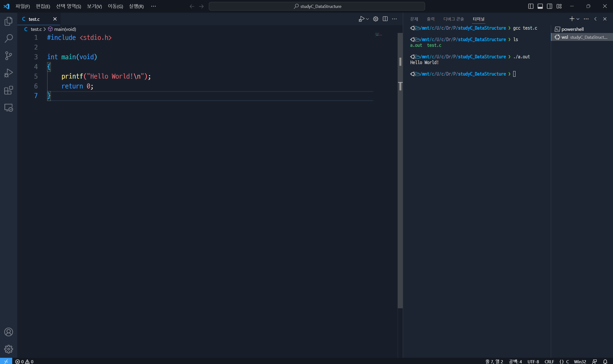Open run/debug options dropdown arrow
Screen dimensions: 613x364
367,19
